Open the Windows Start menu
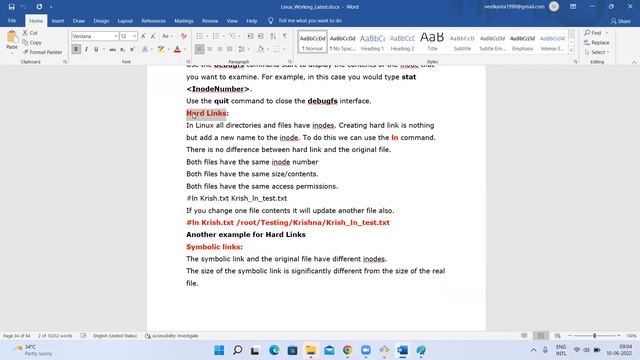The width and height of the screenshot is (640, 360). pos(219,350)
